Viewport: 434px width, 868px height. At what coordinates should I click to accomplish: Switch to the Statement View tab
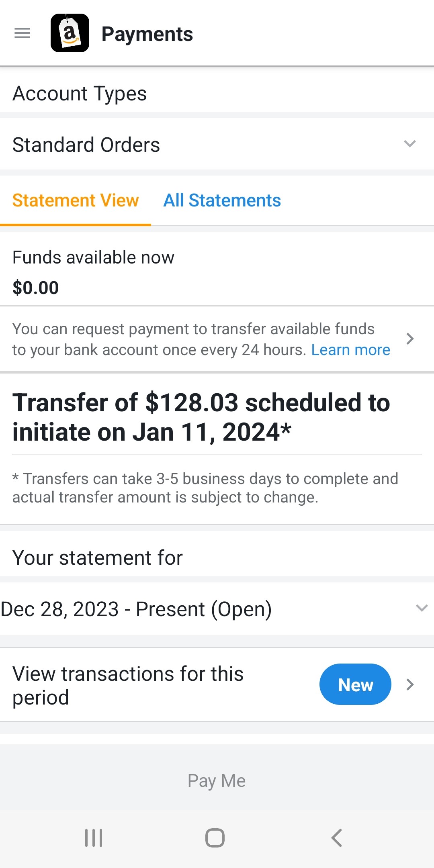point(76,200)
